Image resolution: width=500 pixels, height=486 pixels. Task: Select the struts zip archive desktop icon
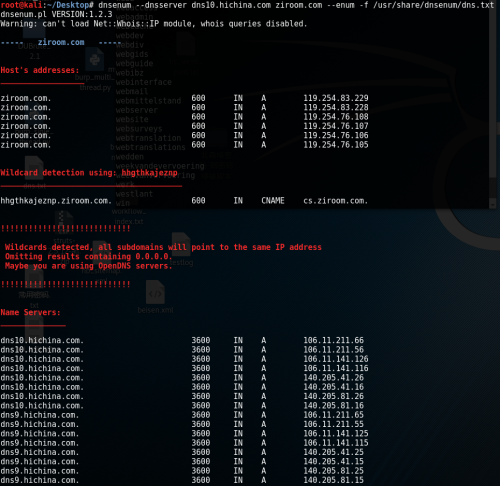[64, 223]
